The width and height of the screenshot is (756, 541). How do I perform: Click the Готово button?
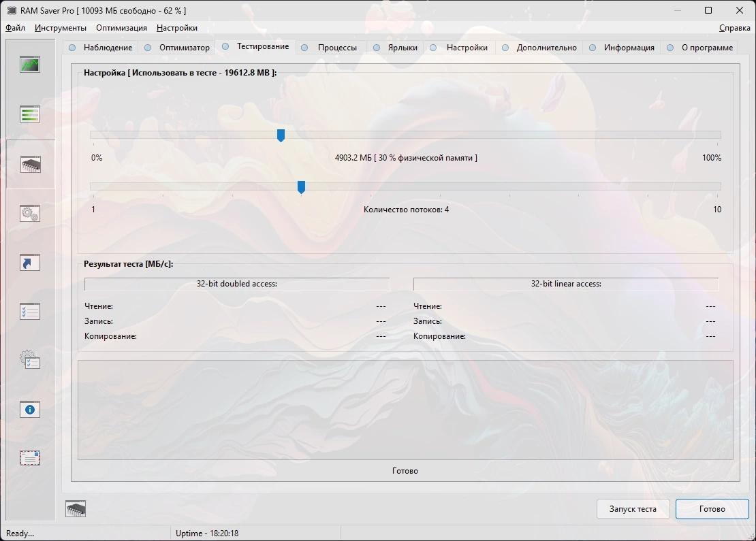(712, 509)
